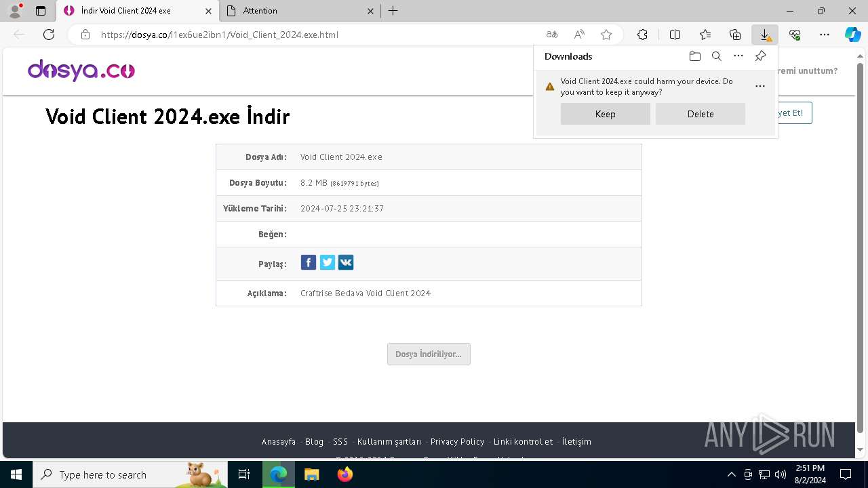Open the taskbar clock and date
This screenshot has width=868, height=488.
tap(810, 474)
